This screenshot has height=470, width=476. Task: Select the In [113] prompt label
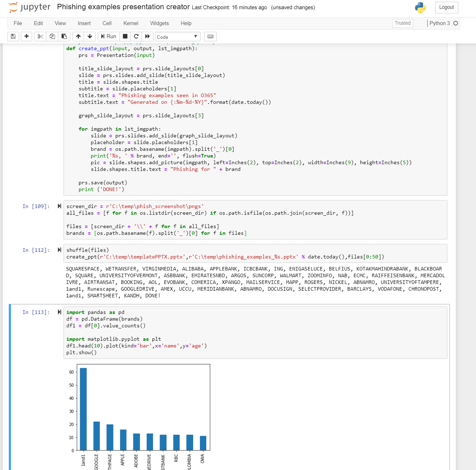36,312
